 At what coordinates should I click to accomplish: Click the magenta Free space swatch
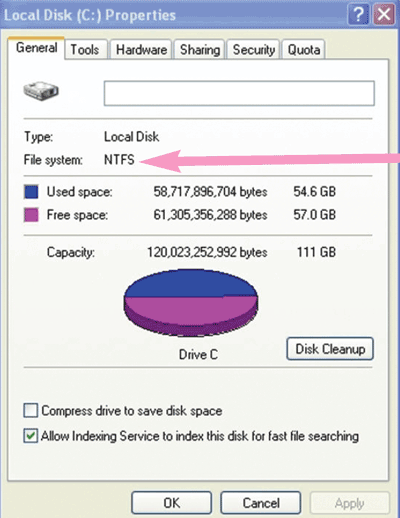(x=31, y=215)
